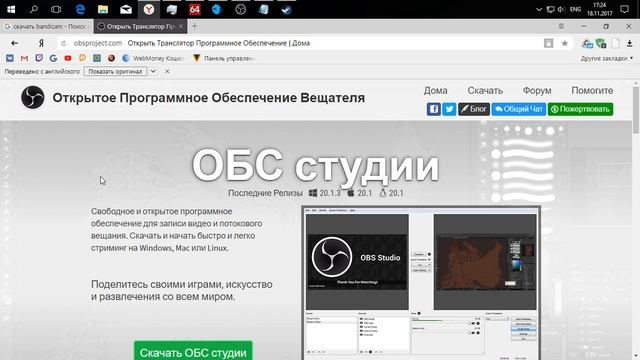Click Windows release version 20.1.3
The width and height of the screenshot is (640, 360).
325,193
